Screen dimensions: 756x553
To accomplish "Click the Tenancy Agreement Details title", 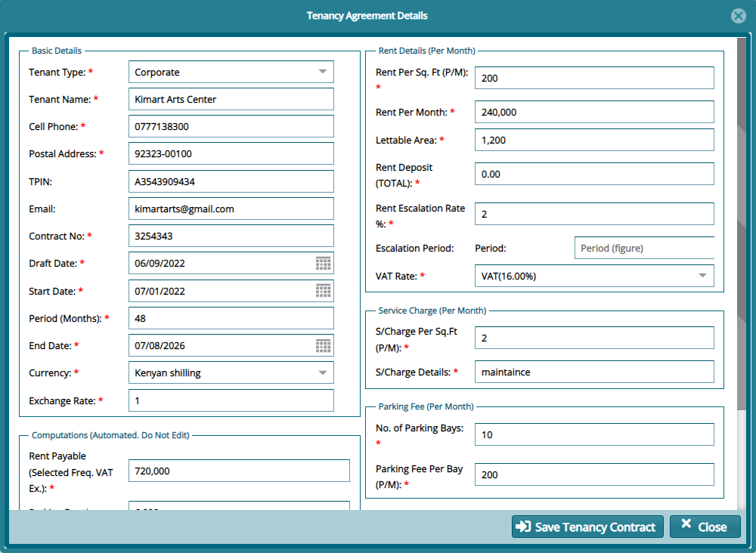I will click(367, 16).
